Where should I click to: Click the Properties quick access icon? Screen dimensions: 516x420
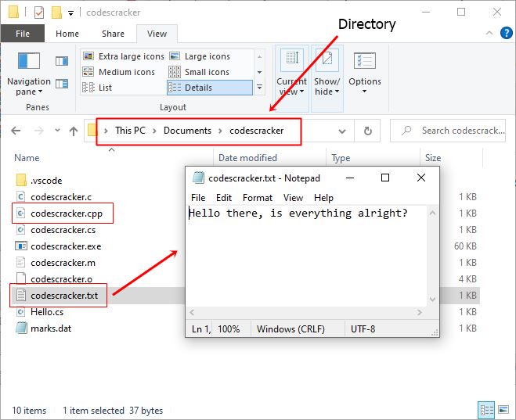[39, 13]
